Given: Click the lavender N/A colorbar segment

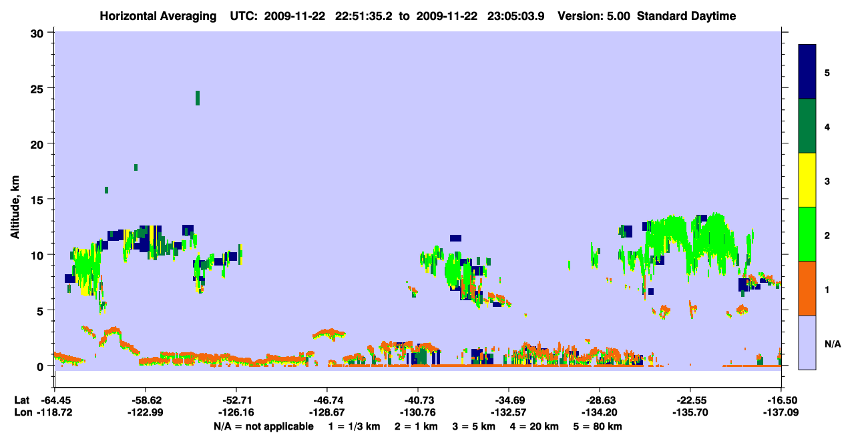Looking at the screenshot, I should tap(807, 342).
